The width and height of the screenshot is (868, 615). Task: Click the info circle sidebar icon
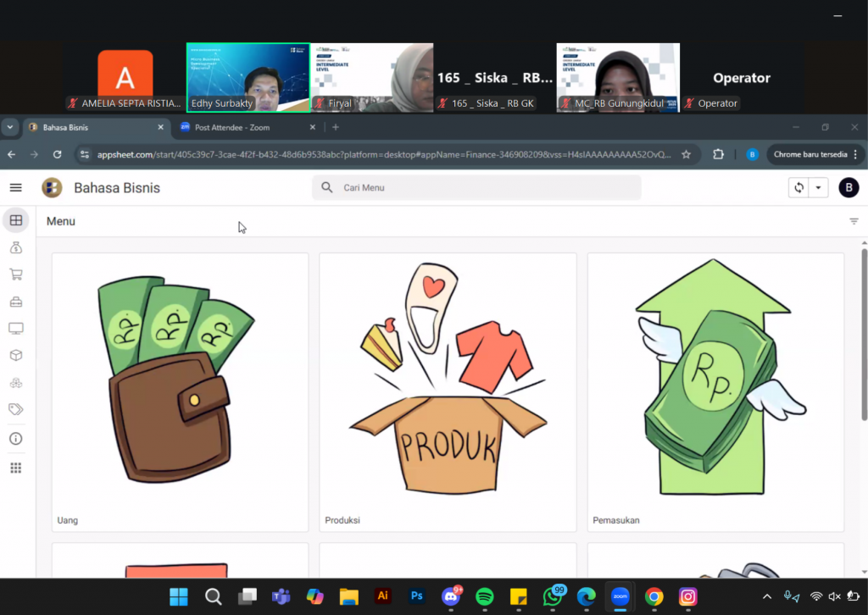point(15,439)
